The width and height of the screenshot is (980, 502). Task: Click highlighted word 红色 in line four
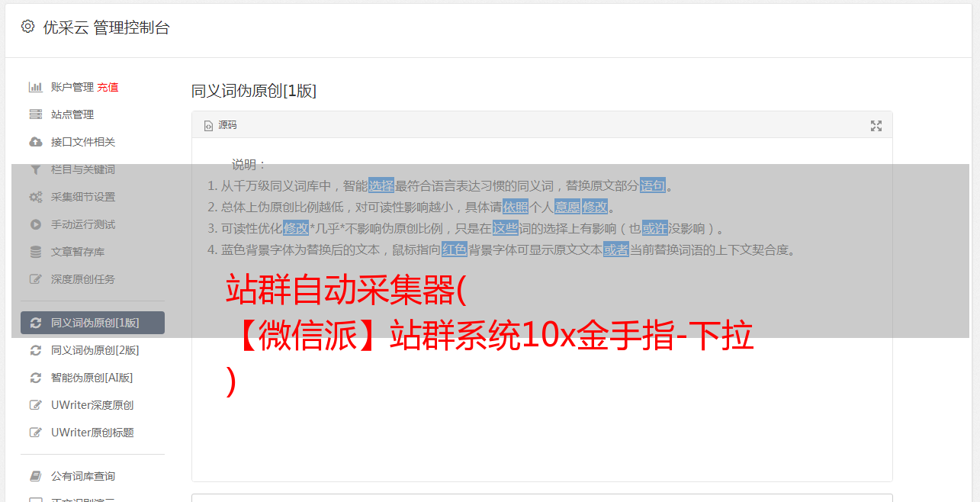click(455, 249)
